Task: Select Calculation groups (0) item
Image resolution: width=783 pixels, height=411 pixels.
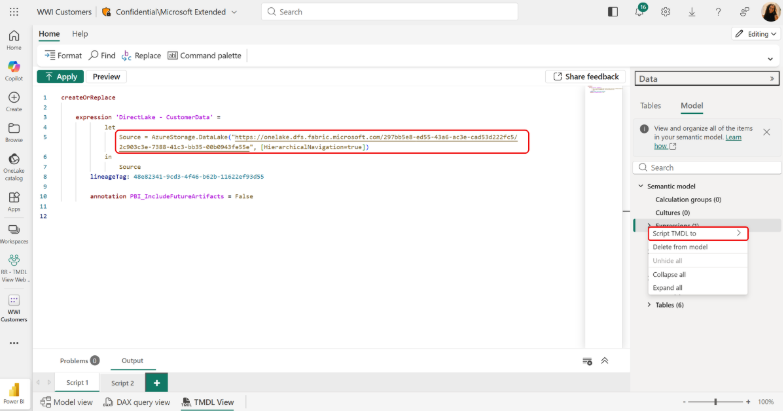Action: click(x=688, y=199)
